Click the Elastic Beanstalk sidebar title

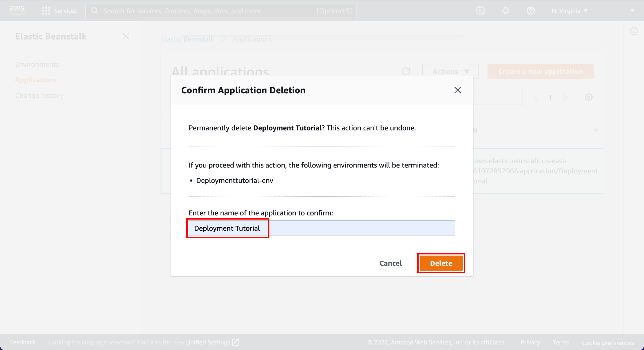coord(51,36)
